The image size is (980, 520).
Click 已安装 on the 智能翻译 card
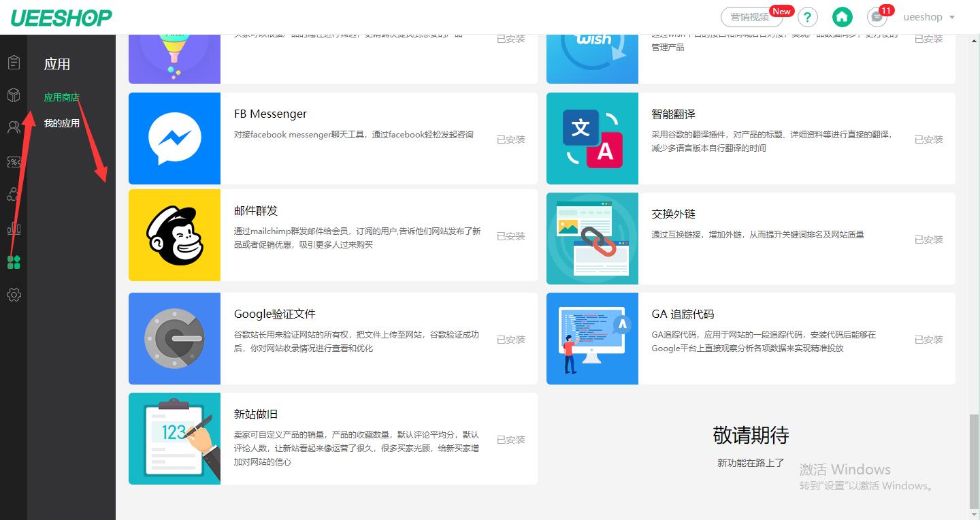point(929,140)
